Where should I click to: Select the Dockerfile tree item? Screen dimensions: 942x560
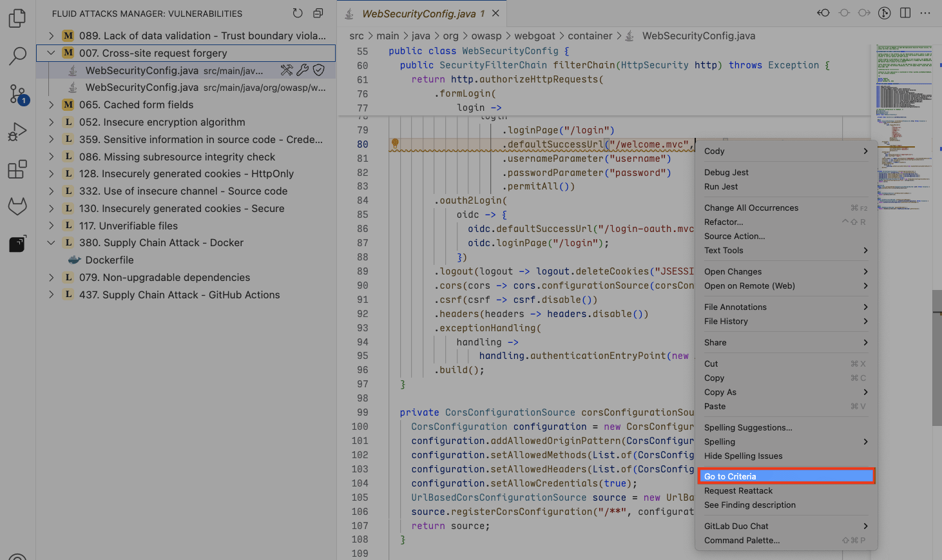186,260
